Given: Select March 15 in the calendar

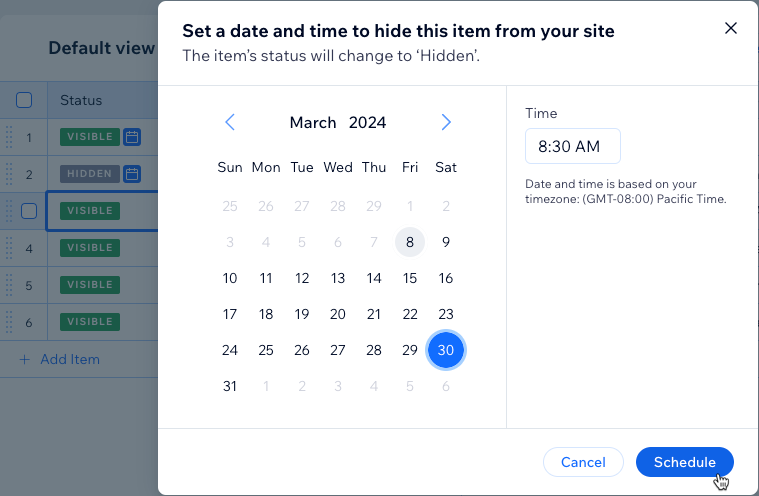Looking at the screenshot, I should 410,278.
